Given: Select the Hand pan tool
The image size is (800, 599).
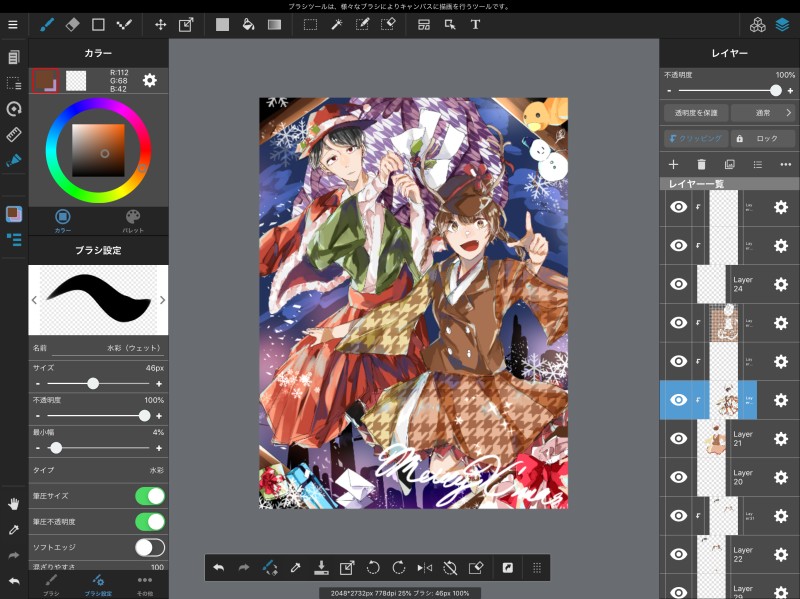Looking at the screenshot, I should [14, 504].
